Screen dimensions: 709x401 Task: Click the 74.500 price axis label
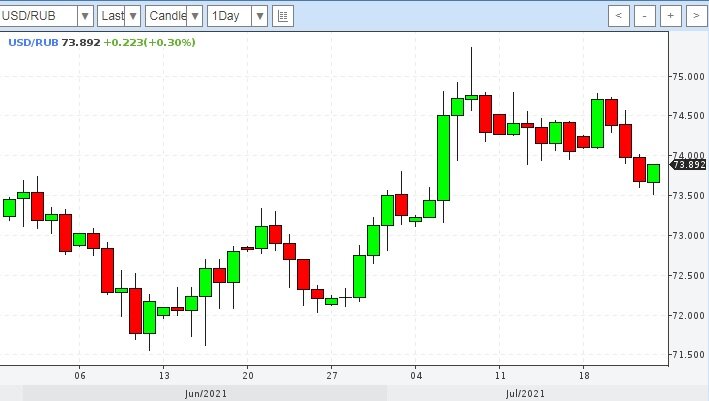pos(688,116)
